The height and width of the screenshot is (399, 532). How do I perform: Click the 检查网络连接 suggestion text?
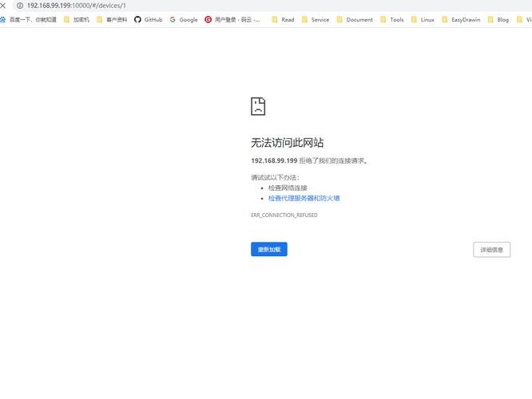point(288,188)
